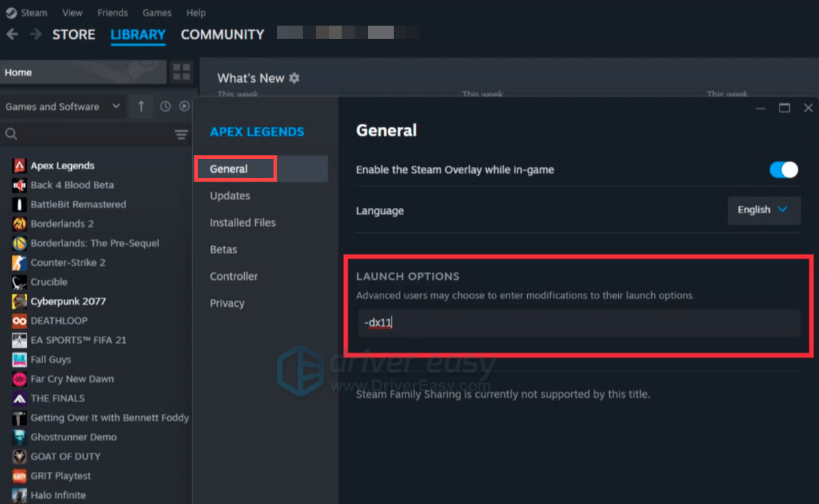
Task: Go to the Betas settings section
Action: (x=224, y=250)
